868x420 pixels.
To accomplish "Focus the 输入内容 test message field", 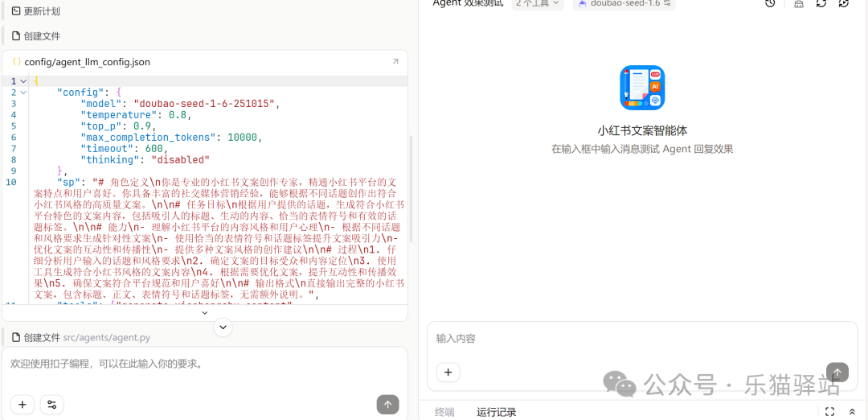I will [x=642, y=339].
